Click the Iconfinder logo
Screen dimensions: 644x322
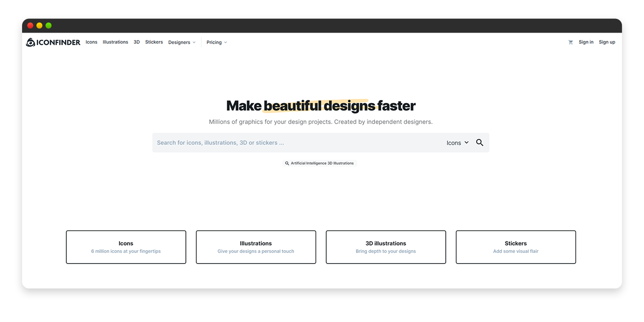coord(53,42)
